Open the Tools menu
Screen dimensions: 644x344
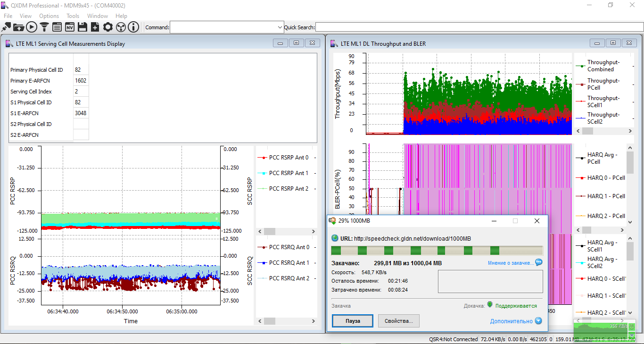73,16
